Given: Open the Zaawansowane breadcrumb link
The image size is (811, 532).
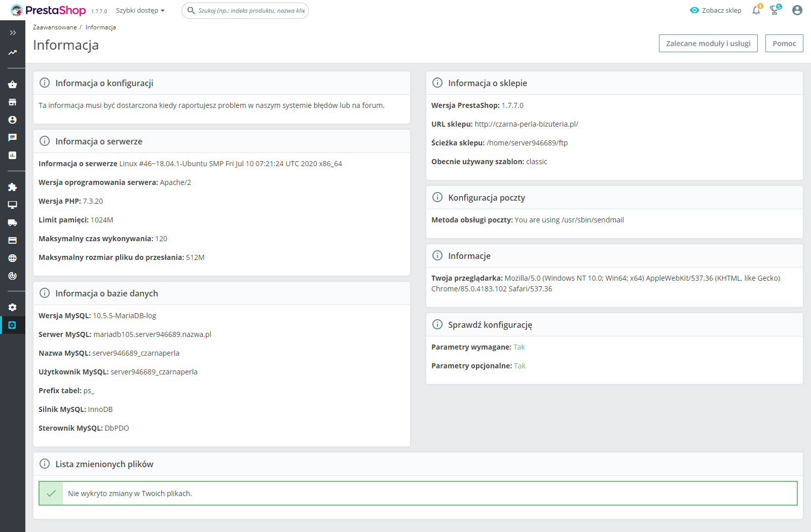Looking at the screenshot, I should coord(54,27).
